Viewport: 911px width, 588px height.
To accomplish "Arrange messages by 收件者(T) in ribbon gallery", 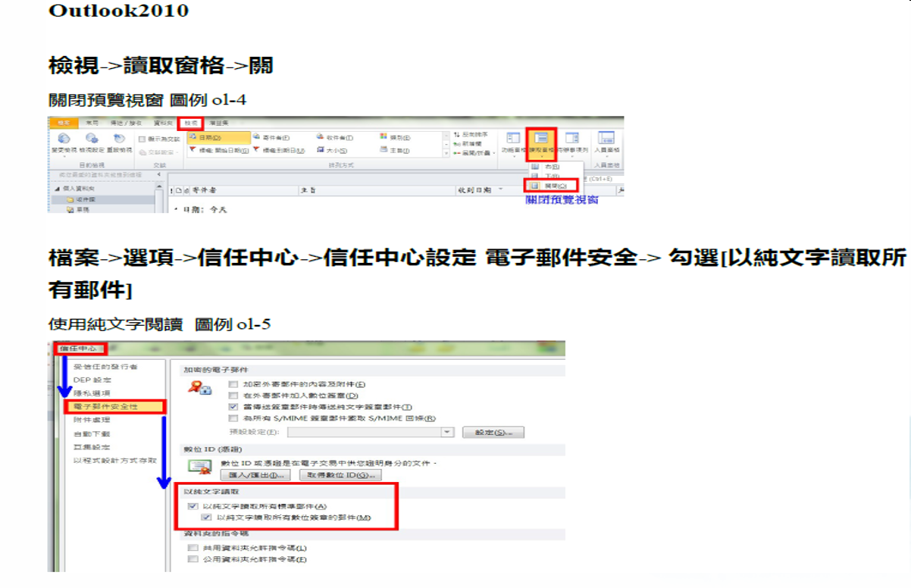I will [x=337, y=138].
